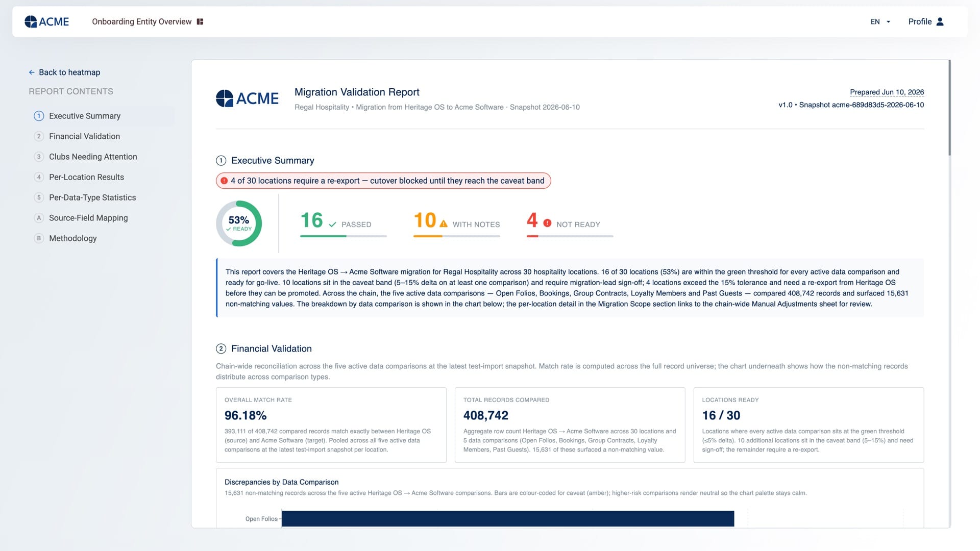Click the ACME logo in the report
Screen dimensions: 980x551
click(248, 98)
